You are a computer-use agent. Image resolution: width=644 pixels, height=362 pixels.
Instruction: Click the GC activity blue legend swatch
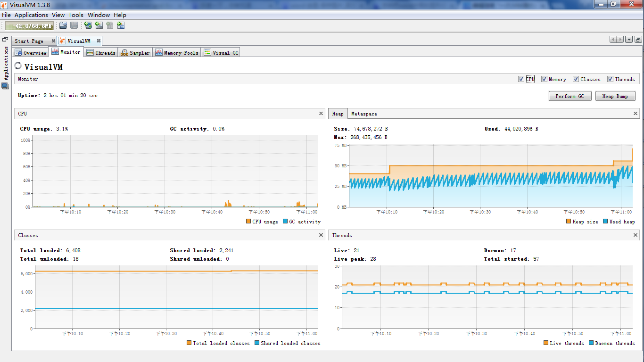285,222
